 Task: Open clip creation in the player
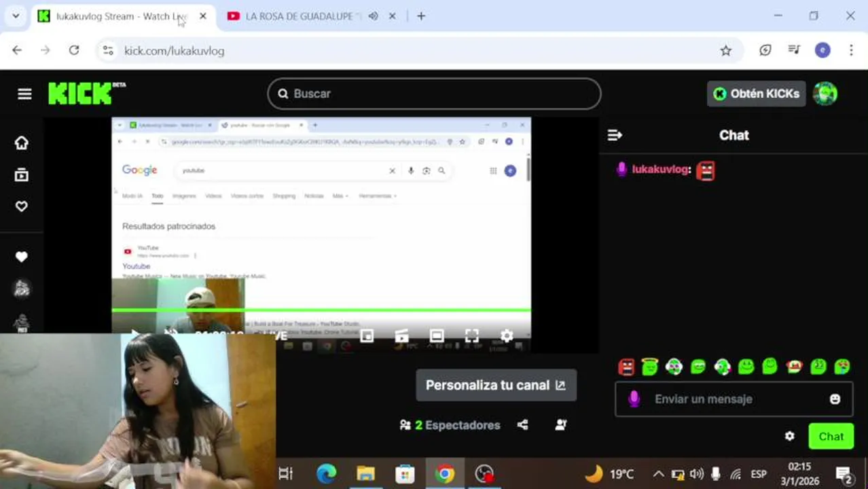(x=401, y=336)
